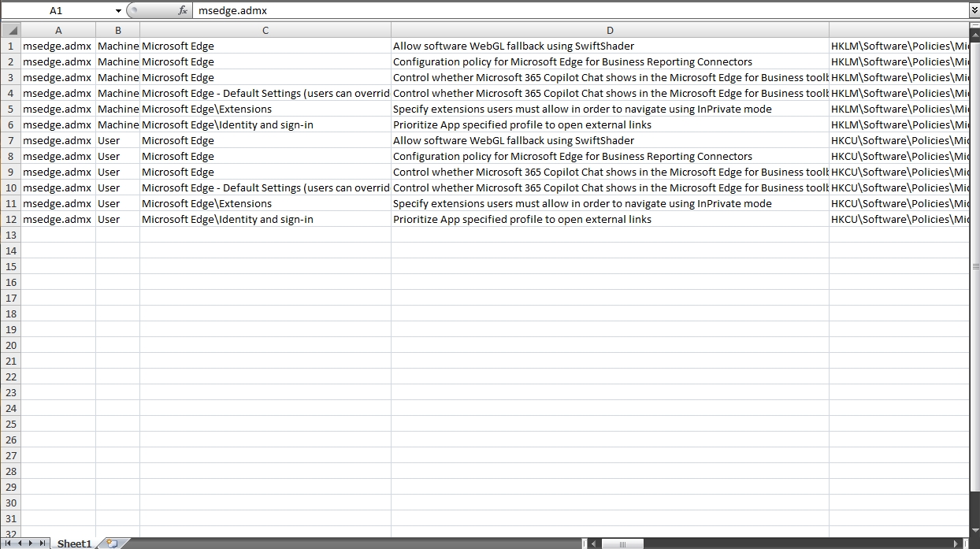Select the HKCU registry path cell row 7
Viewport: 980px width, 549px height.
coord(899,140)
